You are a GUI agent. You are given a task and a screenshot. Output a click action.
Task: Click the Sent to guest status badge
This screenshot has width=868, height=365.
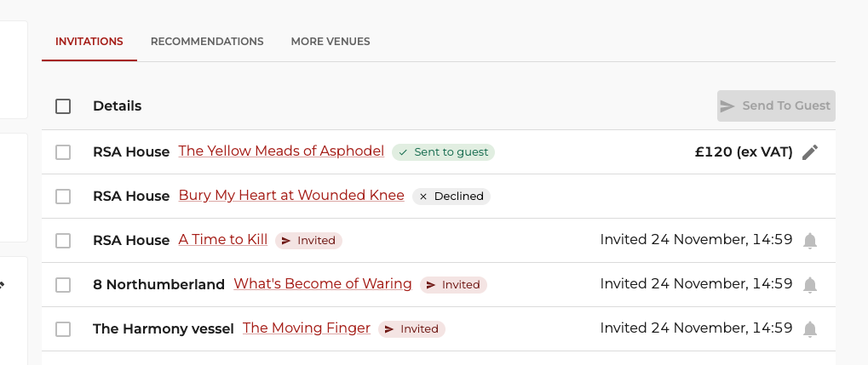point(444,152)
